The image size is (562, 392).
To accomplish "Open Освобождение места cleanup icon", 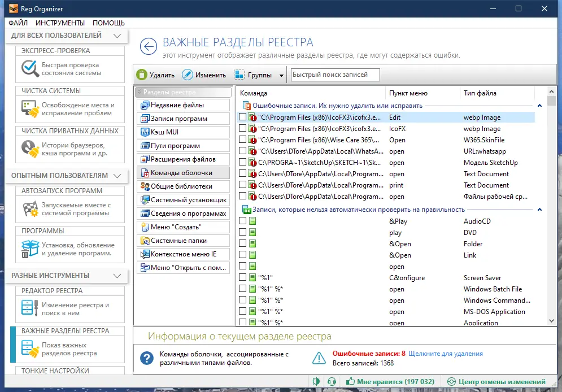I will (x=30, y=109).
